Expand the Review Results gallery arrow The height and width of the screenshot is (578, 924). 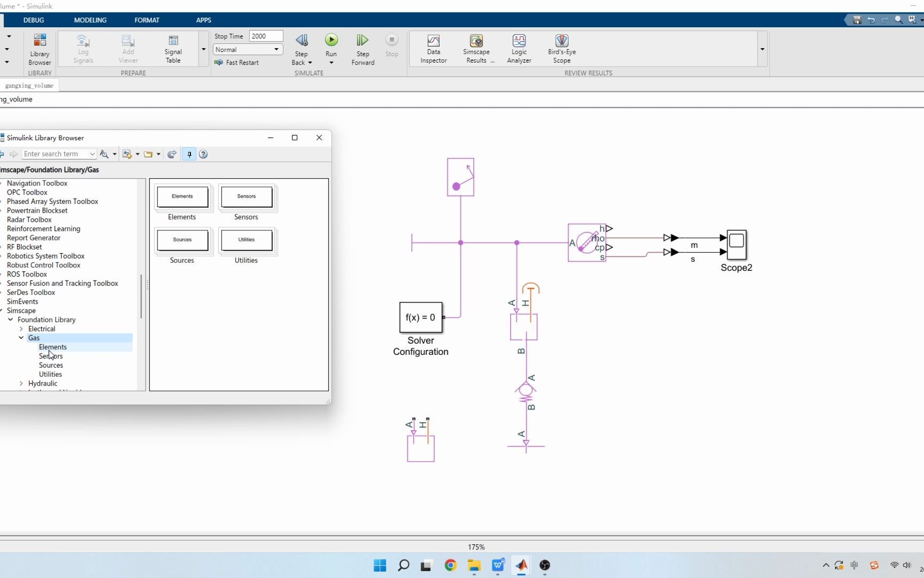point(763,49)
